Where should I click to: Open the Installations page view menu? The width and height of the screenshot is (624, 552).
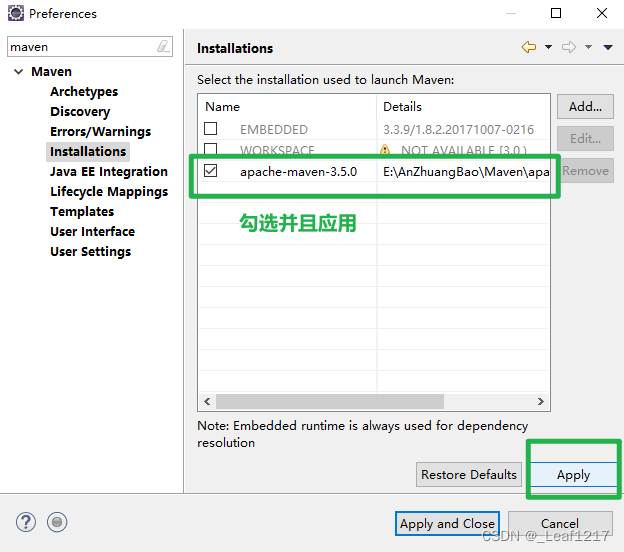[608, 47]
